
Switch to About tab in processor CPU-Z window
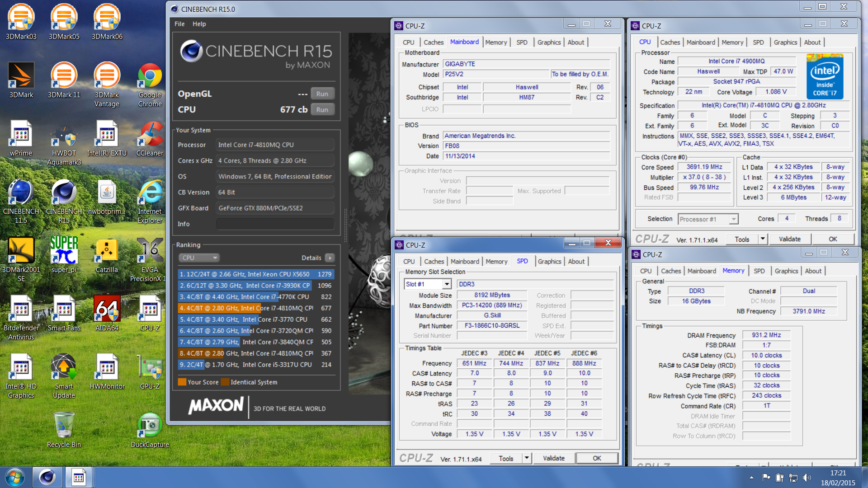pos(812,42)
